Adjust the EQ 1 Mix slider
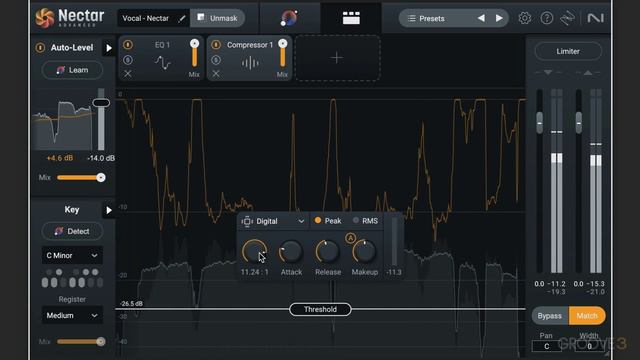Image resolution: width=640 pixels, height=360 pixels. [x=194, y=53]
